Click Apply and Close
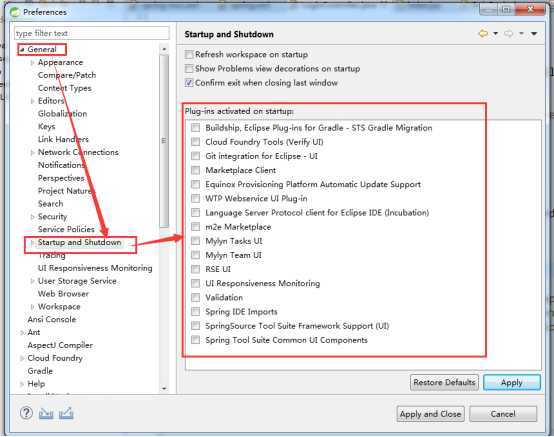554x437 pixels. [430, 414]
